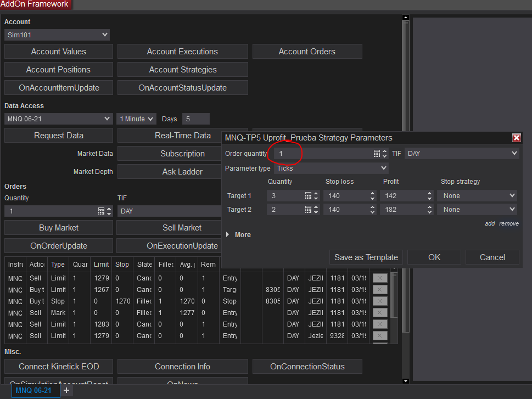Click Request Data button
The width and height of the screenshot is (532, 399).
click(x=59, y=136)
